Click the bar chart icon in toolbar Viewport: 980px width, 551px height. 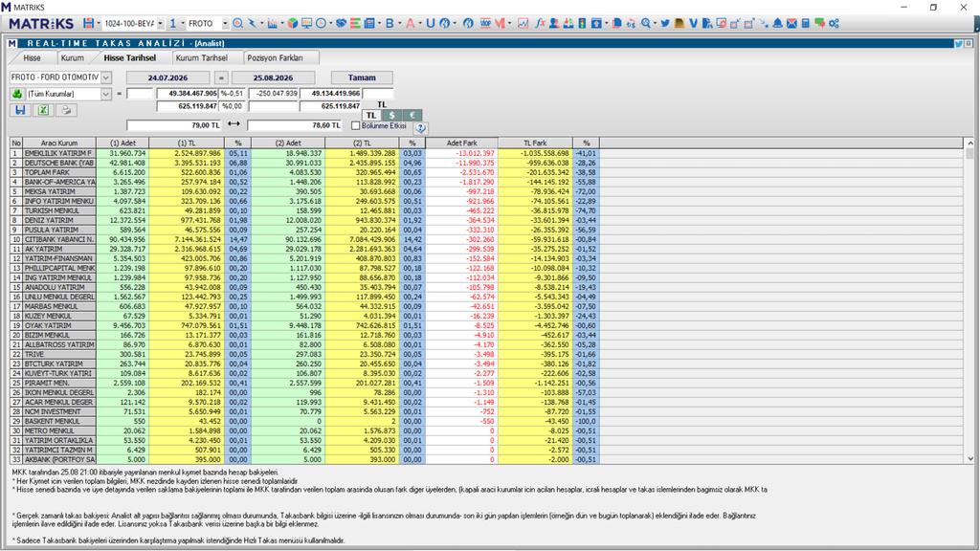pos(272,23)
